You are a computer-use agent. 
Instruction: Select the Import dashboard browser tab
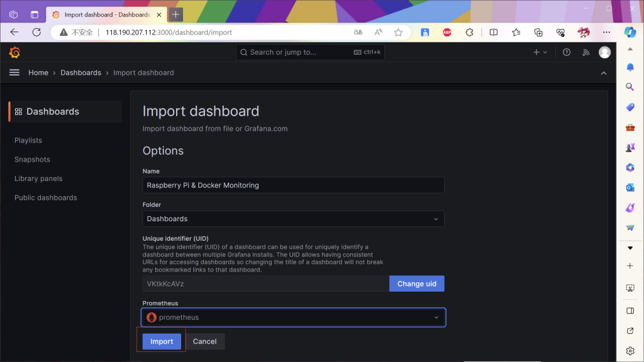107,15
